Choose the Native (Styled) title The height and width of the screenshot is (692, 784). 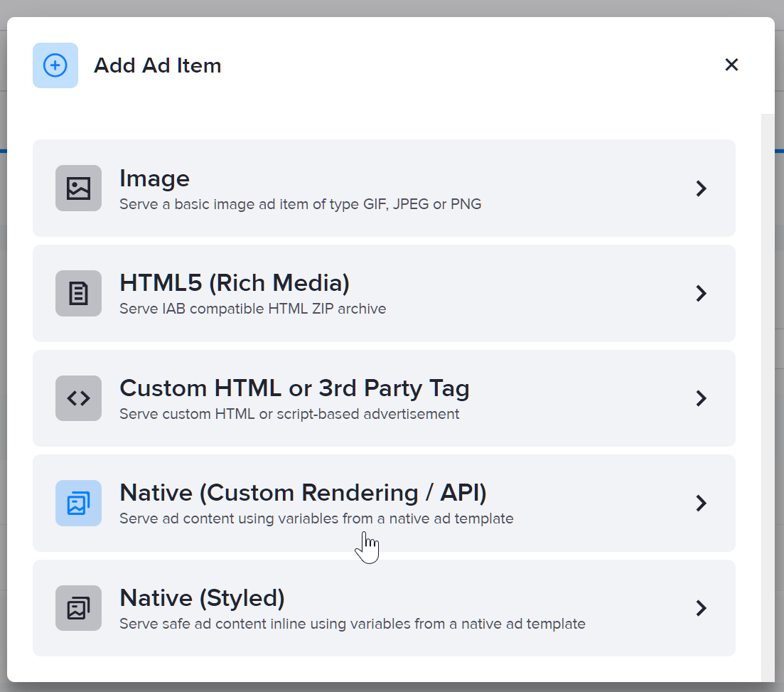[202, 598]
